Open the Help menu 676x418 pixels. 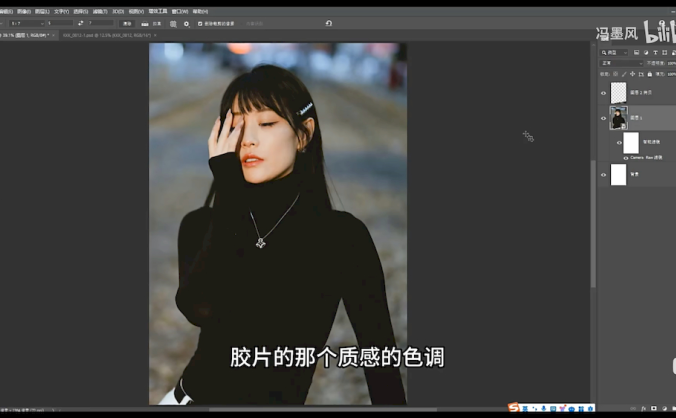tap(200, 11)
